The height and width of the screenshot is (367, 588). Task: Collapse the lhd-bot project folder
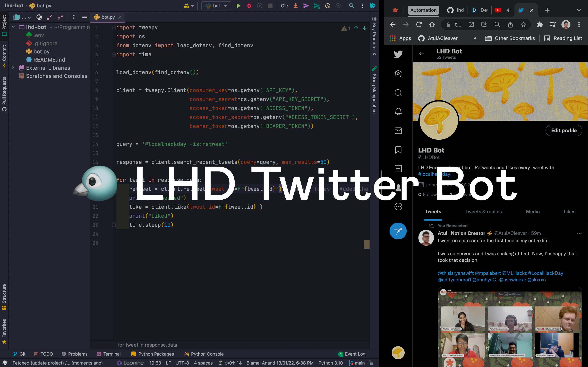[x=13, y=27]
